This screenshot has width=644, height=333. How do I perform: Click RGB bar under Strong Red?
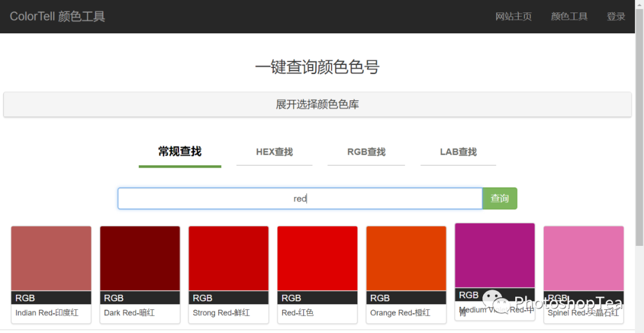229,298
